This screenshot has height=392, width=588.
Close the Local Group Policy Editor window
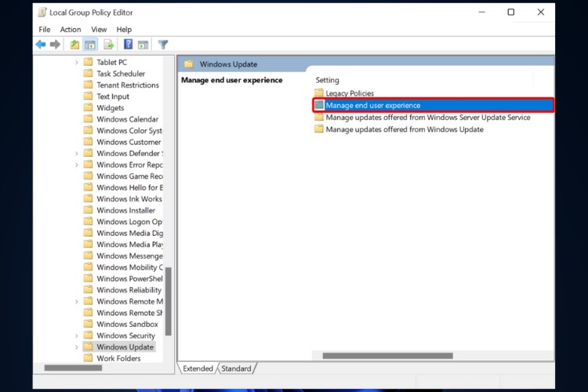[x=540, y=13]
